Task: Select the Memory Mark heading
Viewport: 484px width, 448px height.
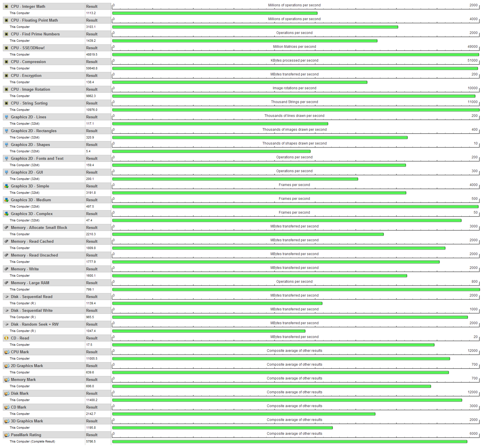Action: 23,379
